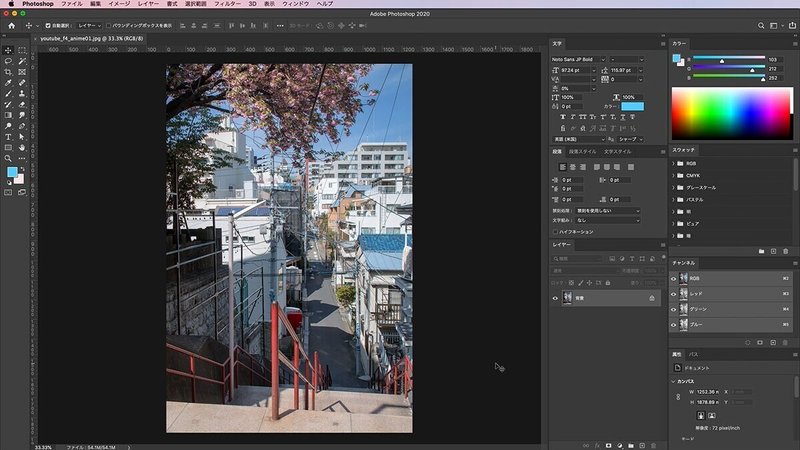Open search icon in options bar

point(761,26)
